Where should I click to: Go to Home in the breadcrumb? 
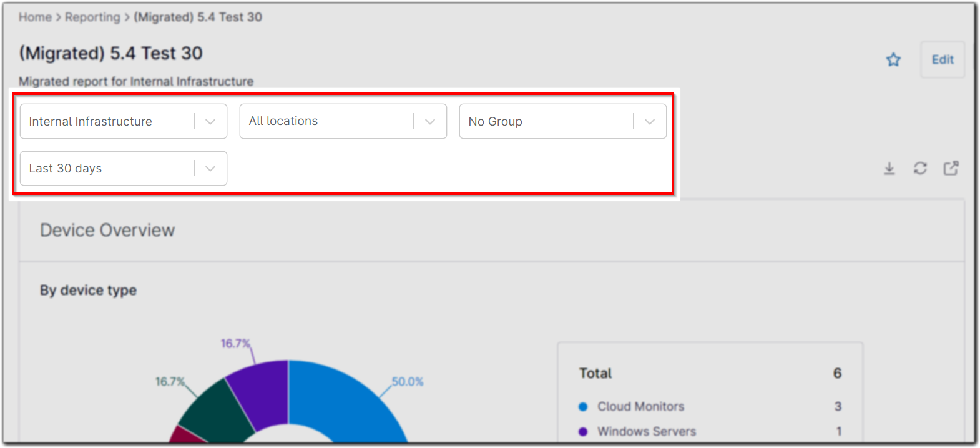click(x=35, y=17)
